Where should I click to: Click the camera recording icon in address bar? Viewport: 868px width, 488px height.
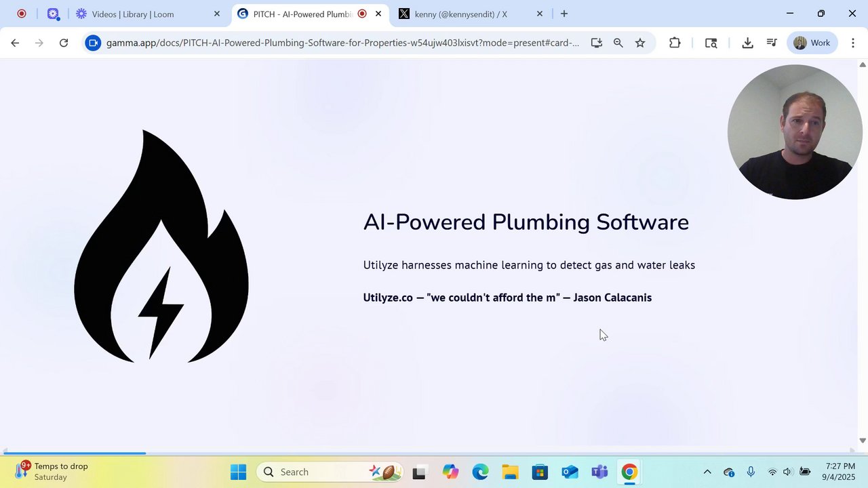tap(94, 43)
